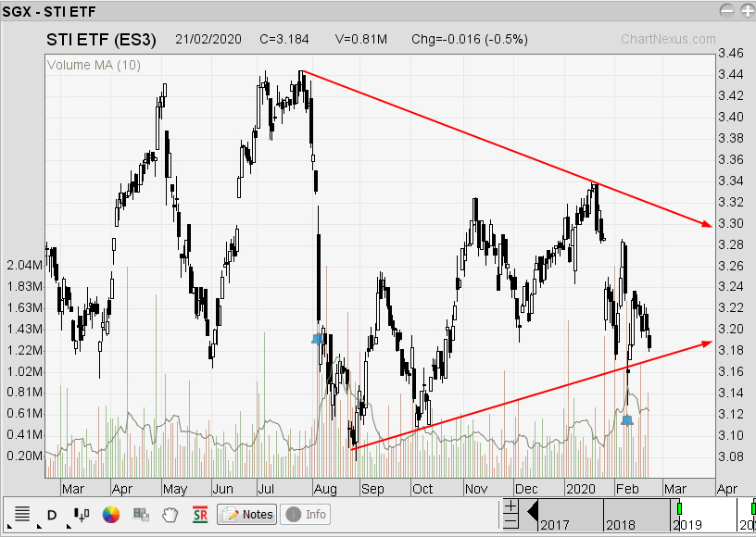Click the 3.18 price axis label
The image size is (756, 537).
[731, 350]
